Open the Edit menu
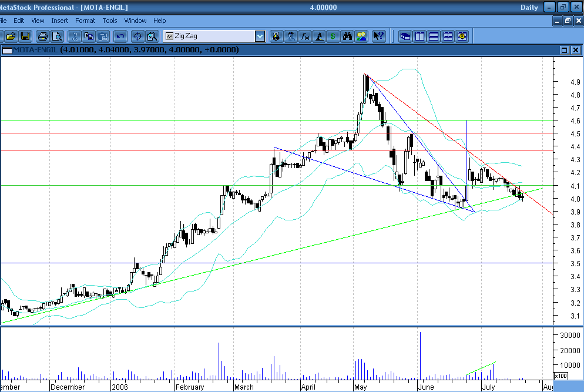Viewport: 584px width, 392px height. [x=19, y=21]
